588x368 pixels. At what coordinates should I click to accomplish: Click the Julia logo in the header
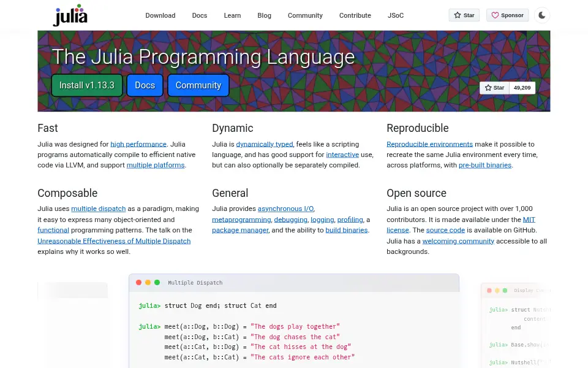click(x=70, y=15)
